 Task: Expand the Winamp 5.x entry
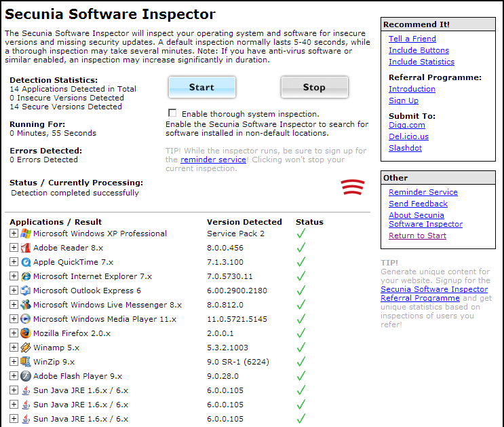(x=14, y=347)
